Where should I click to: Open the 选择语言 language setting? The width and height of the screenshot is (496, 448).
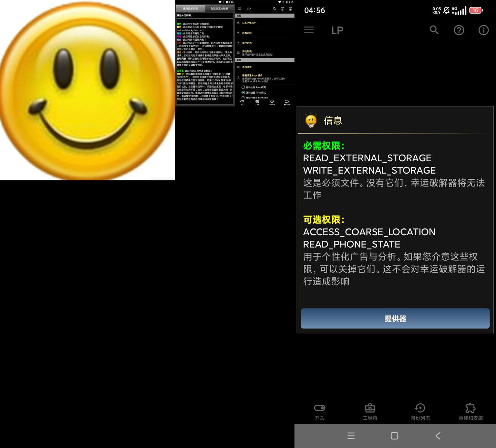point(247,67)
